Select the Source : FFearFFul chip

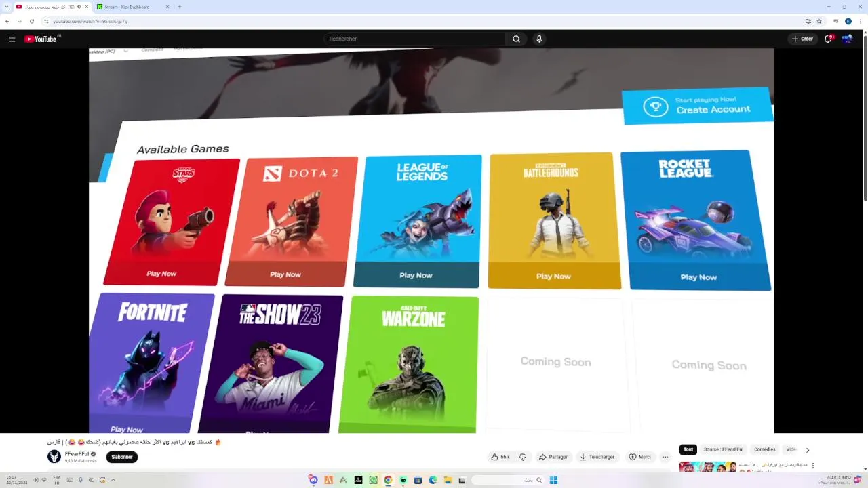coord(724,449)
